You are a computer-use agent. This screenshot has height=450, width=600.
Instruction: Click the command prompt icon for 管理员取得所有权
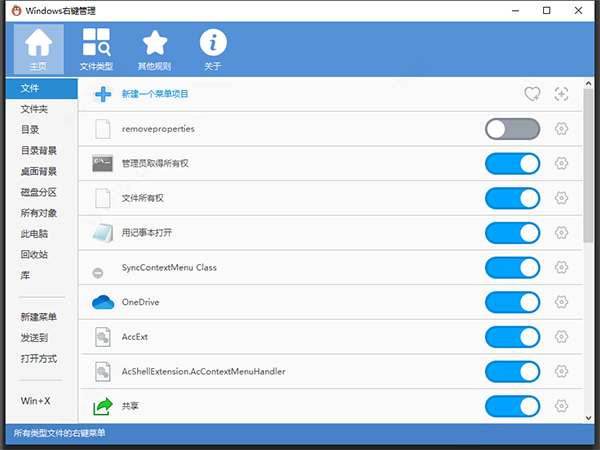click(x=103, y=163)
